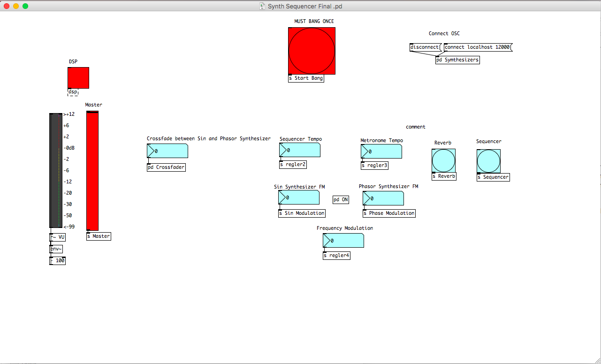Click the document icon in the title bar
The image size is (601, 364).
262,6
